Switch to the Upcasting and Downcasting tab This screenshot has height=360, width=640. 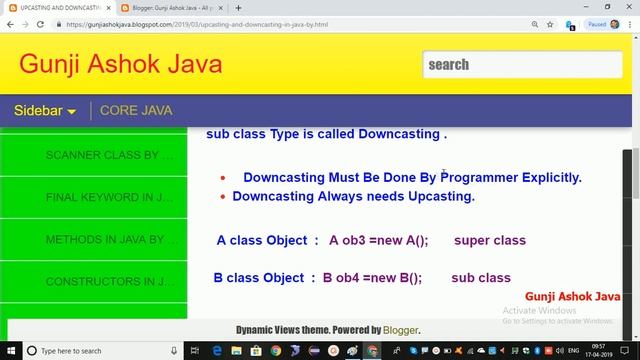click(x=60, y=8)
